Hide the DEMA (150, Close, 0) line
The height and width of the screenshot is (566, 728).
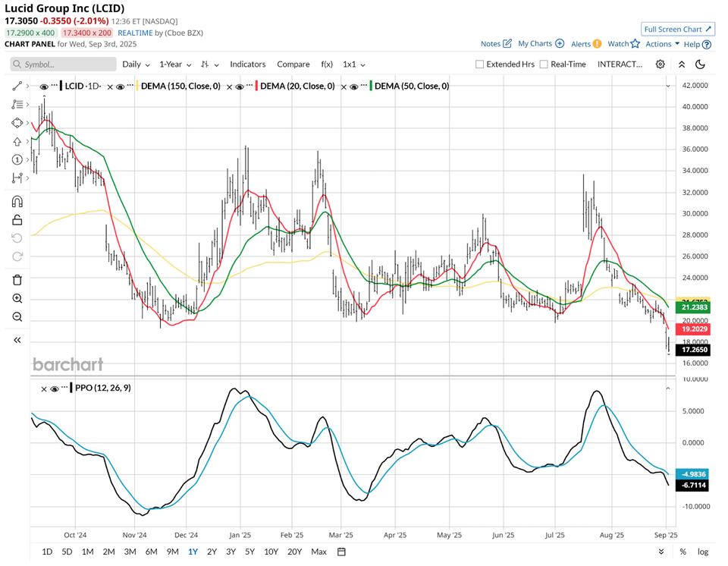[121, 86]
